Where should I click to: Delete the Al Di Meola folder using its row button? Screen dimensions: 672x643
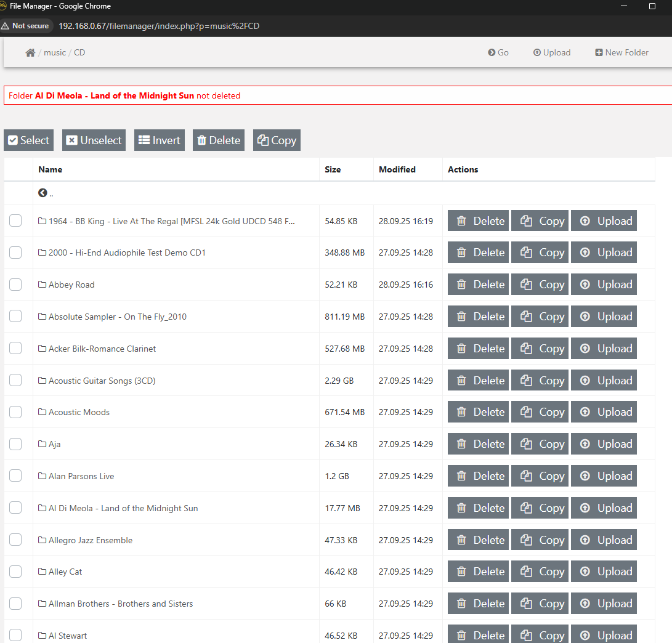click(x=479, y=508)
